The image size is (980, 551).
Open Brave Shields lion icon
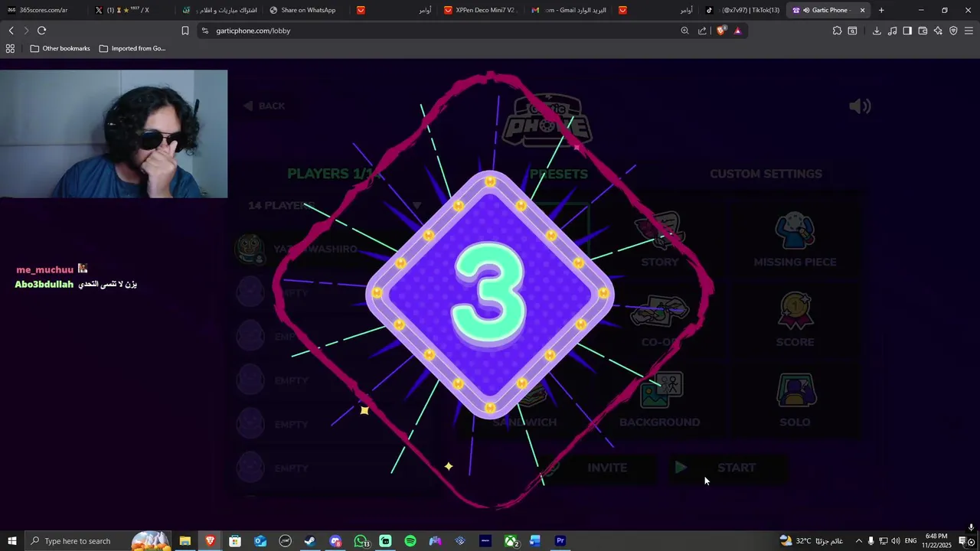(721, 31)
